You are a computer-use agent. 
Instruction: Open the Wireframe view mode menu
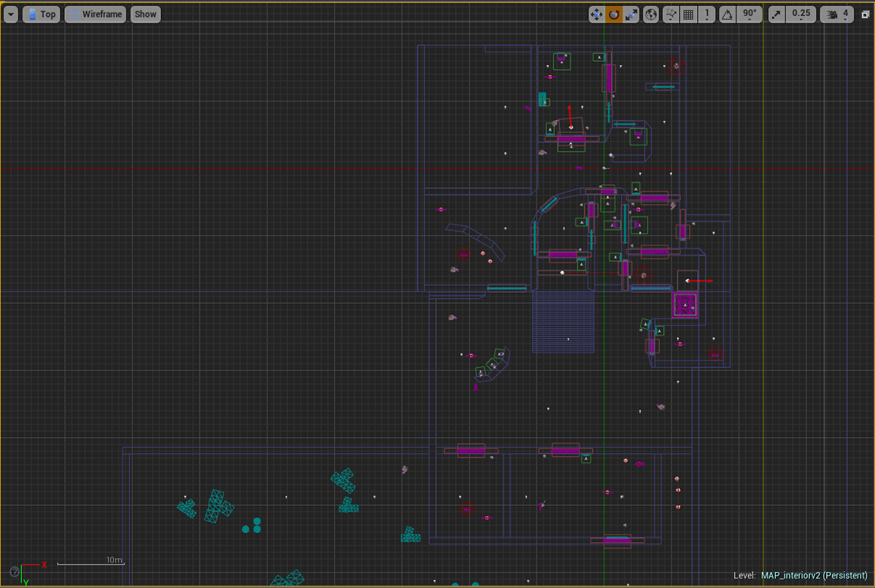pos(96,14)
